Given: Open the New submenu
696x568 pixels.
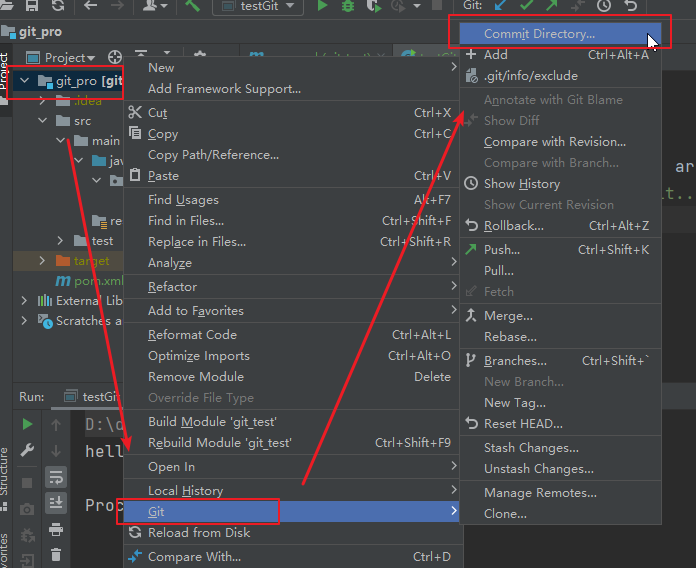Looking at the screenshot, I should [x=291, y=67].
